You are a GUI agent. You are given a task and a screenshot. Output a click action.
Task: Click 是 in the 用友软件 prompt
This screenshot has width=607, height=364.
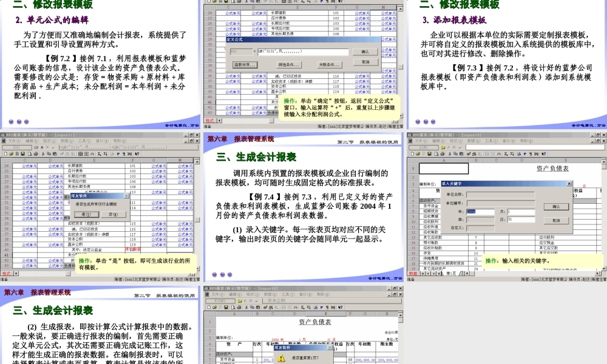click(x=86, y=214)
